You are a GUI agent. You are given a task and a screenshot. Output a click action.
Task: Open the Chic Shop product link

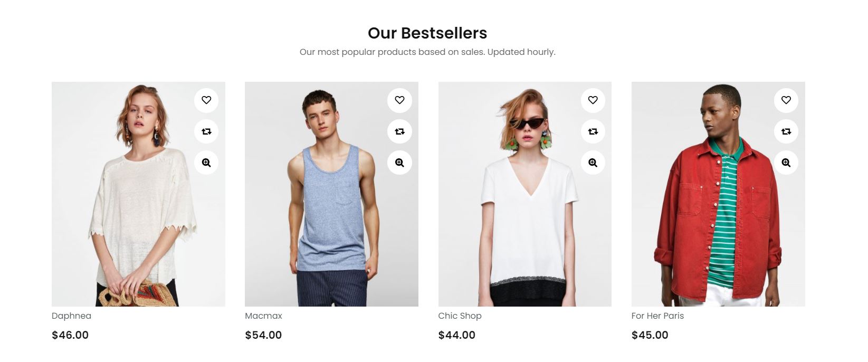click(x=460, y=316)
